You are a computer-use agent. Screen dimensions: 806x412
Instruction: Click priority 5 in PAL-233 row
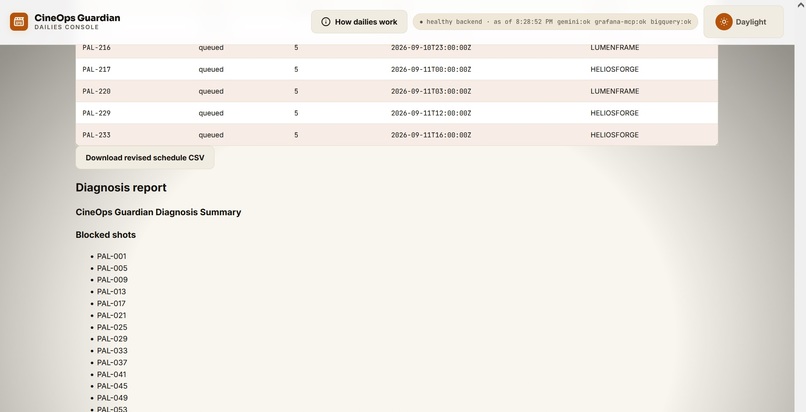296,135
